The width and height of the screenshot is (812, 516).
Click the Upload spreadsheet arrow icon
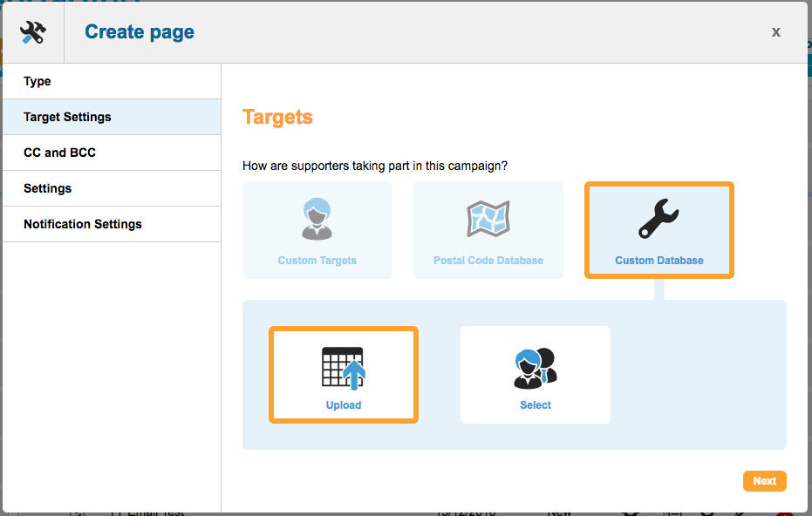[344, 367]
